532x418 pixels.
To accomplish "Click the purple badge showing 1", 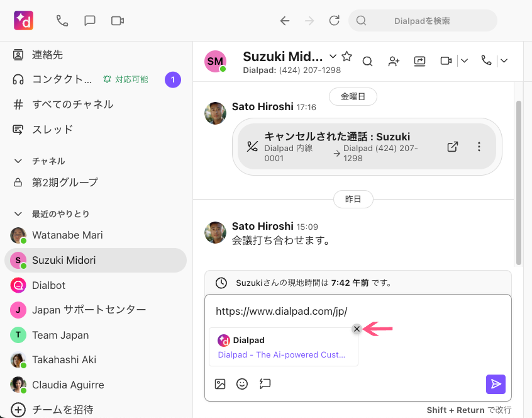I will [x=173, y=80].
